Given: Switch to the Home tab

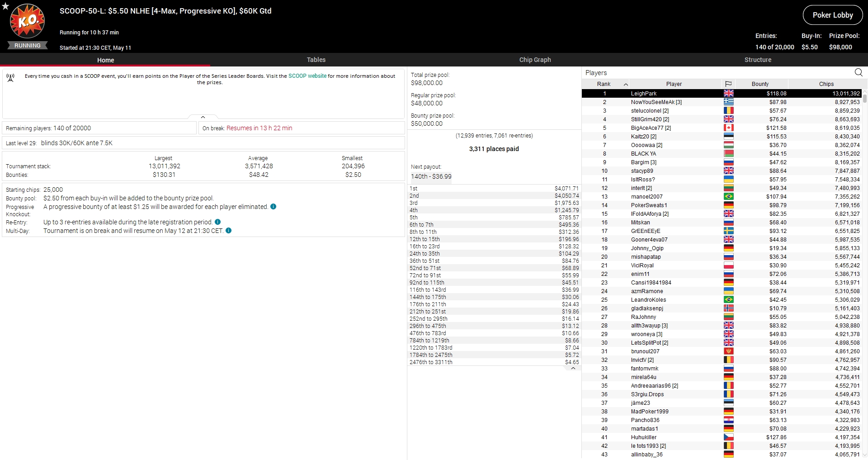Looking at the screenshot, I should (x=105, y=60).
